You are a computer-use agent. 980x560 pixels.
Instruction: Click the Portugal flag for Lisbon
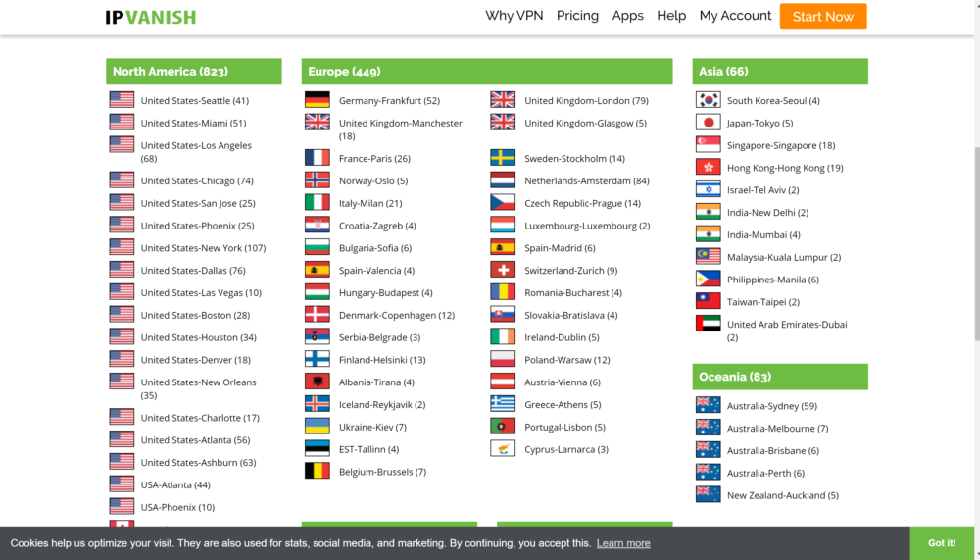click(503, 426)
